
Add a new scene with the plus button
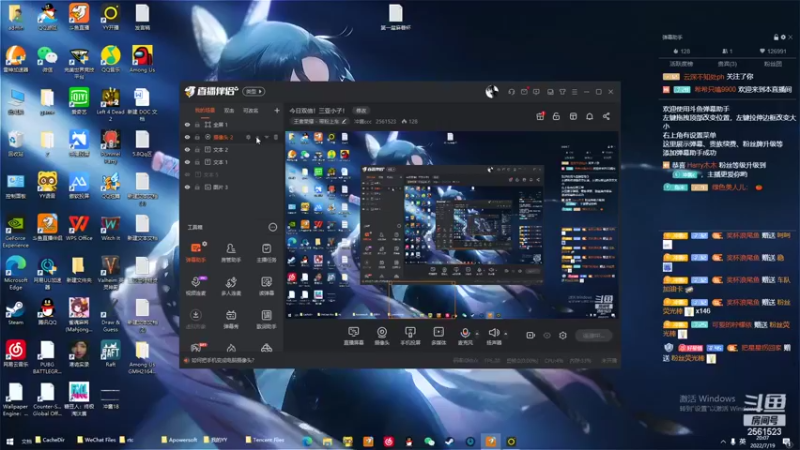tap(277, 110)
